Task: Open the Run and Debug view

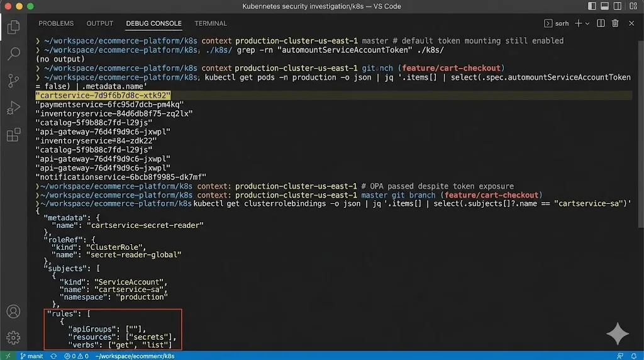Action: [13, 108]
